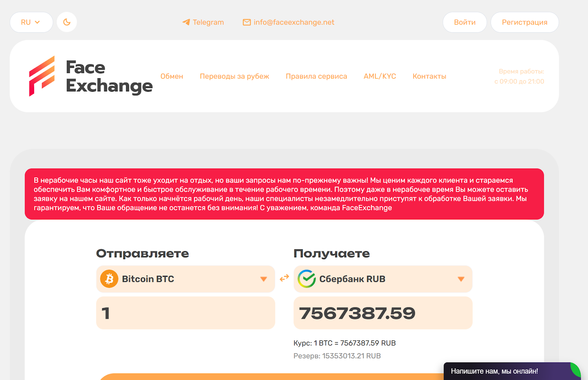Toggle dark mode moon icon
The width and height of the screenshot is (588, 380).
coord(67,22)
